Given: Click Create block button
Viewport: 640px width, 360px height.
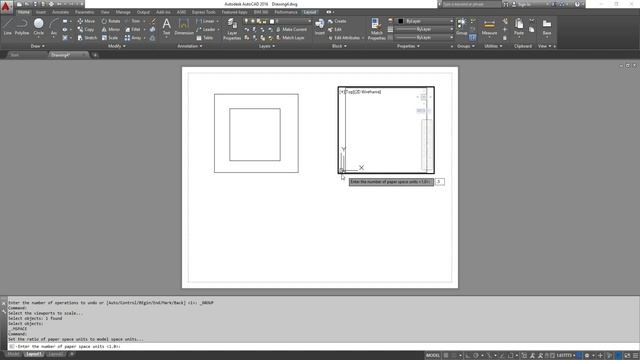Looking at the screenshot, I should [337, 21].
